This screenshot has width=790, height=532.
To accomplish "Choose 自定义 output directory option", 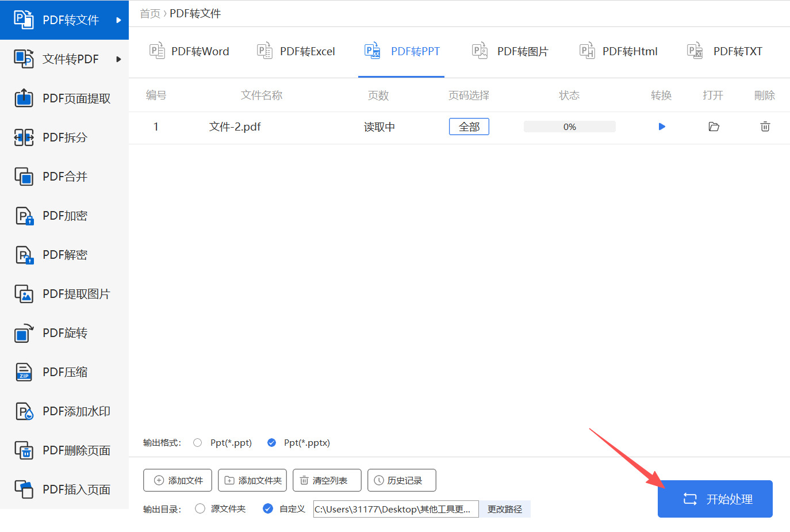I will tap(268, 508).
